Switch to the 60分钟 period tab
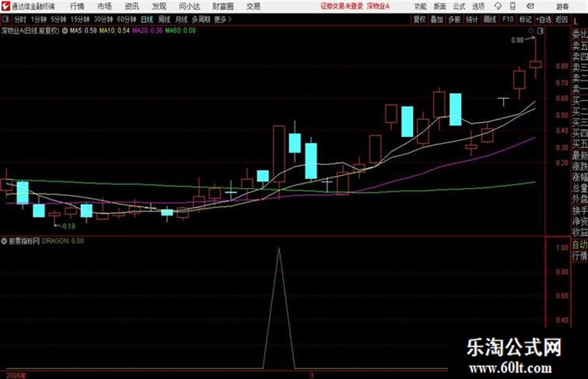588x379 pixels. (126, 19)
